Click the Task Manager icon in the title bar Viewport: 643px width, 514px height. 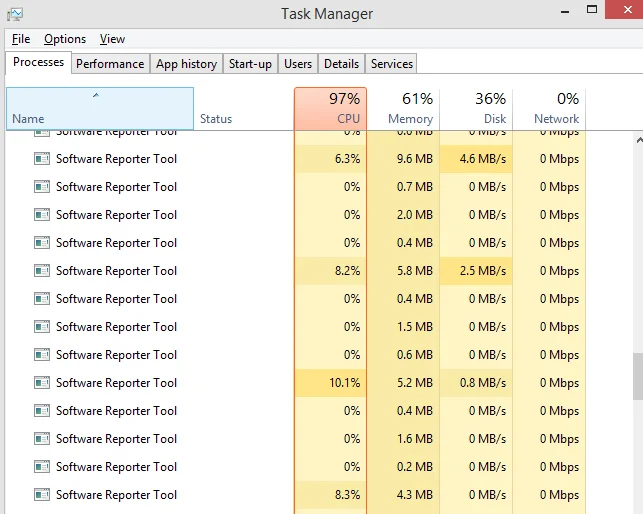(x=15, y=14)
